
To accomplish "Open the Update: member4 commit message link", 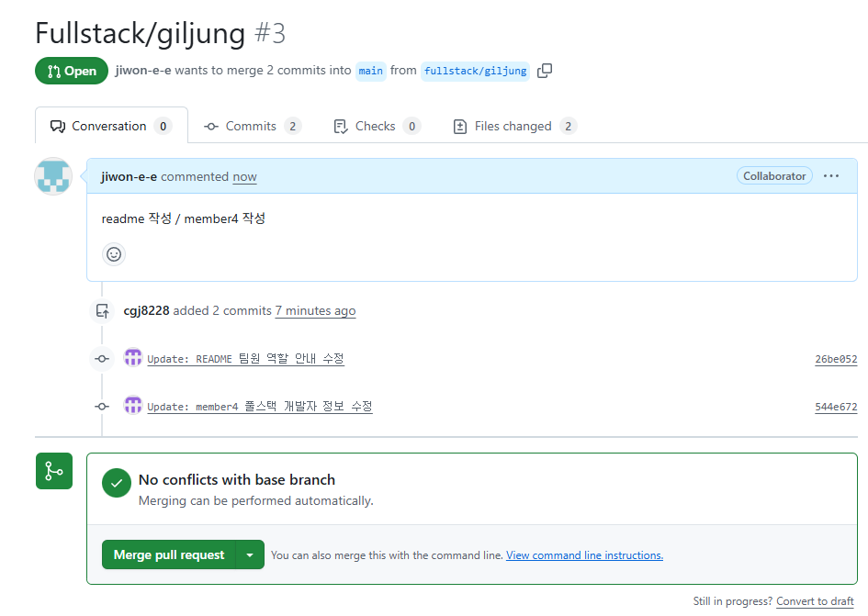I will coord(260,407).
